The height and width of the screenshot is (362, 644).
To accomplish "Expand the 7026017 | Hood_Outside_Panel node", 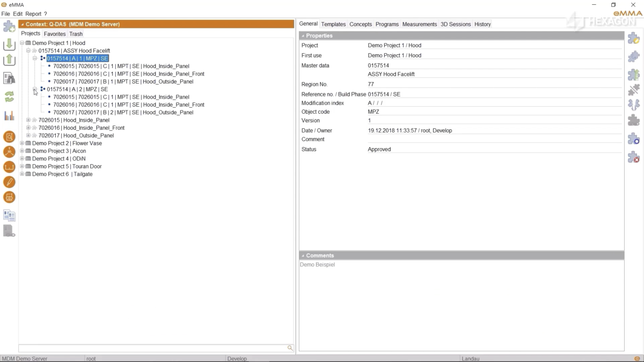I will (28, 135).
